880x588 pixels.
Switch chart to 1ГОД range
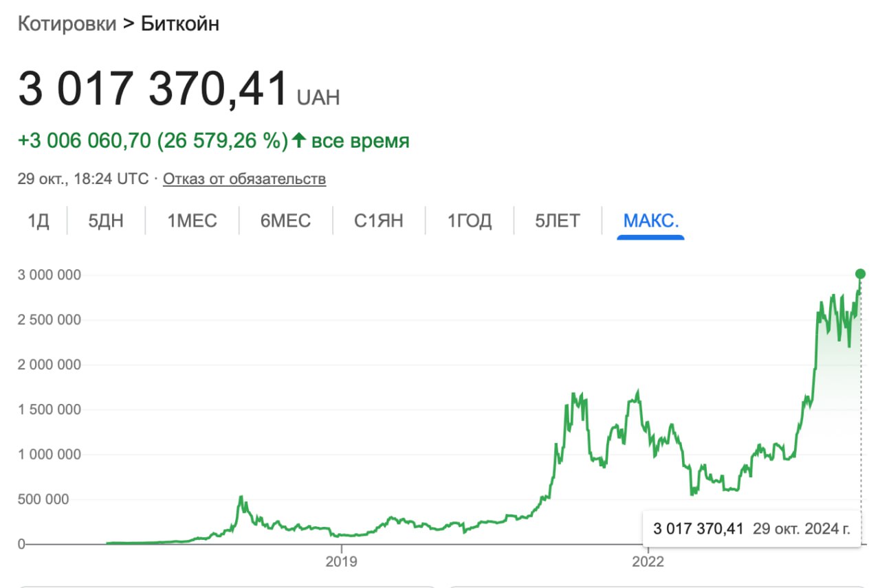pyautogui.click(x=470, y=221)
